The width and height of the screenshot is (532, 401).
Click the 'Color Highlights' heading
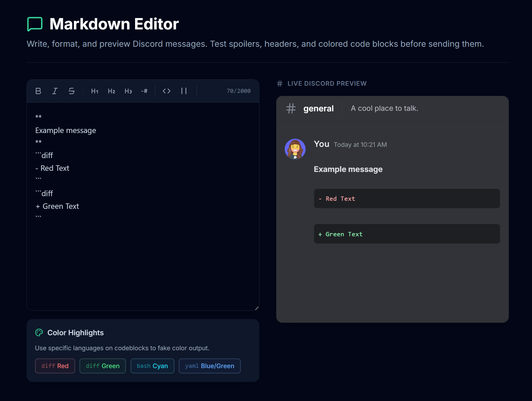(76, 333)
